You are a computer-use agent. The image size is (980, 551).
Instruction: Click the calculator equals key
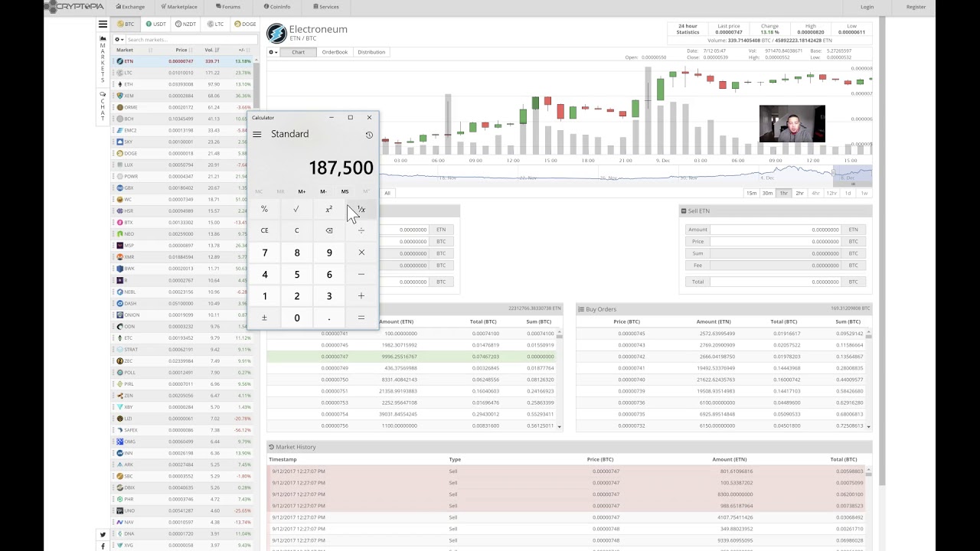pos(361,318)
